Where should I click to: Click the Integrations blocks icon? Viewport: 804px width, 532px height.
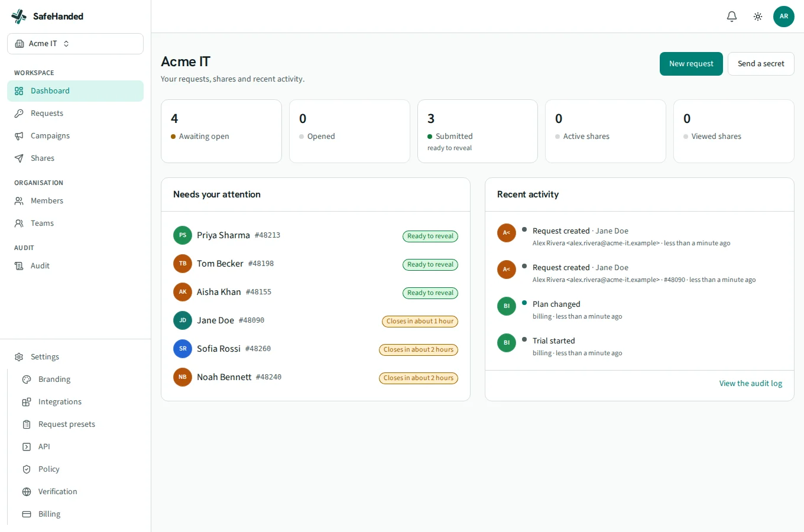[x=27, y=402]
